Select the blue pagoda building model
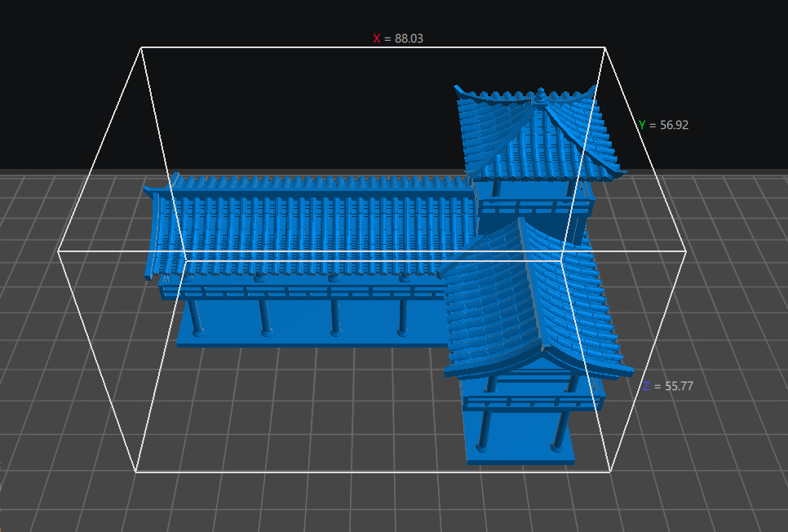The height and width of the screenshot is (532, 788). click(388, 274)
